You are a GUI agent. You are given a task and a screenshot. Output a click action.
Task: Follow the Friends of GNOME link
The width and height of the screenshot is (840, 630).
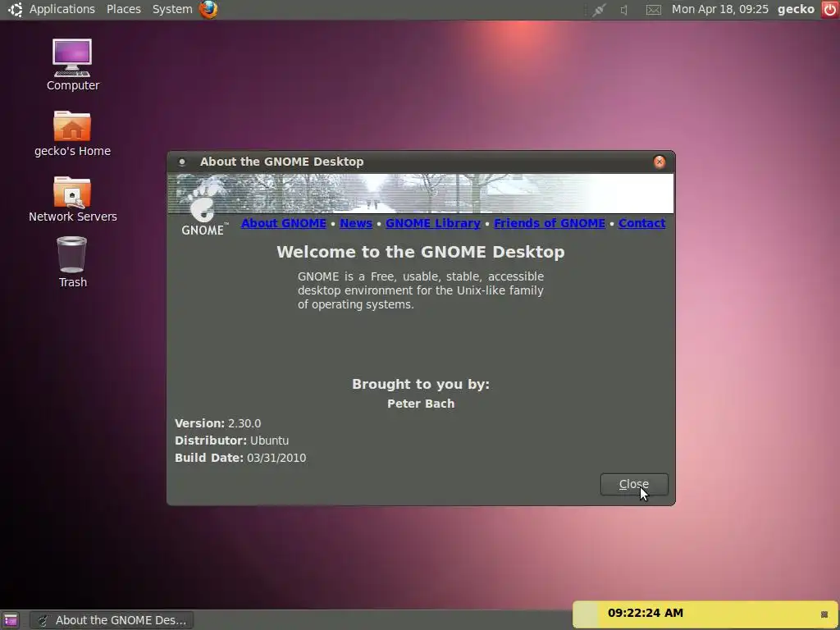pos(550,223)
